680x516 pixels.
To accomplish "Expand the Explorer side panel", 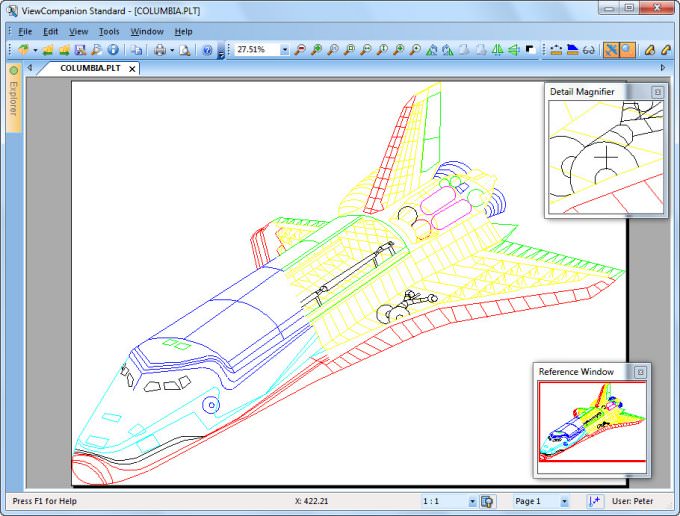I will click(x=13, y=98).
